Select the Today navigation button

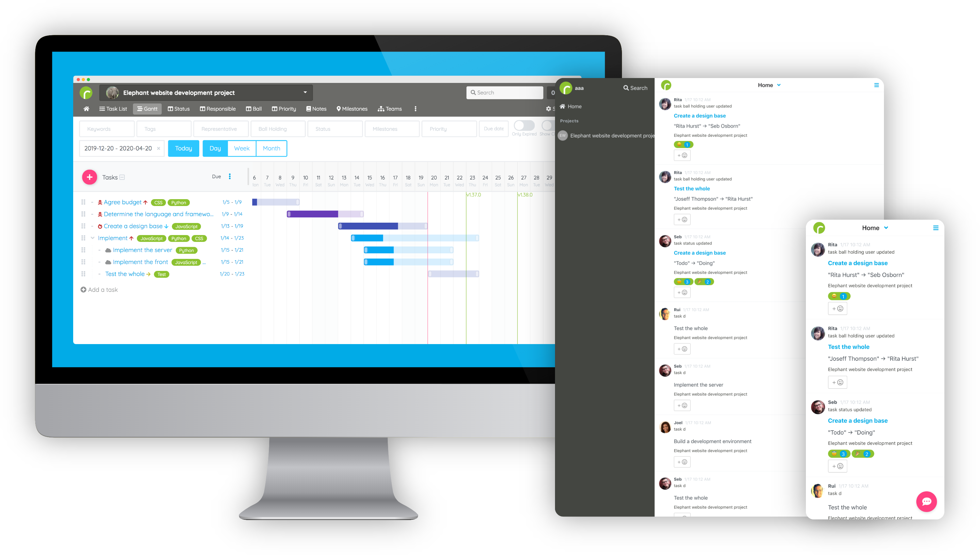pyautogui.click(x=182, y=148)
